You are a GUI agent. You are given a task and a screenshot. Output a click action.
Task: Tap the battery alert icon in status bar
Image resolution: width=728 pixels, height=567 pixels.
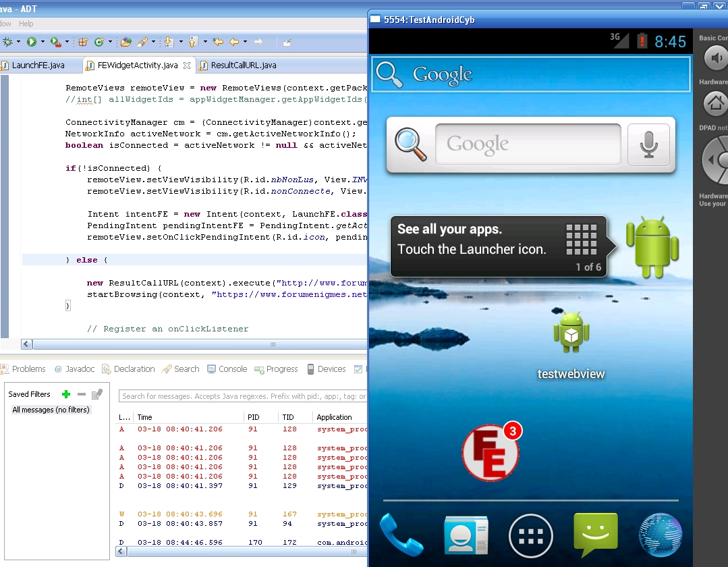(642, 41)
